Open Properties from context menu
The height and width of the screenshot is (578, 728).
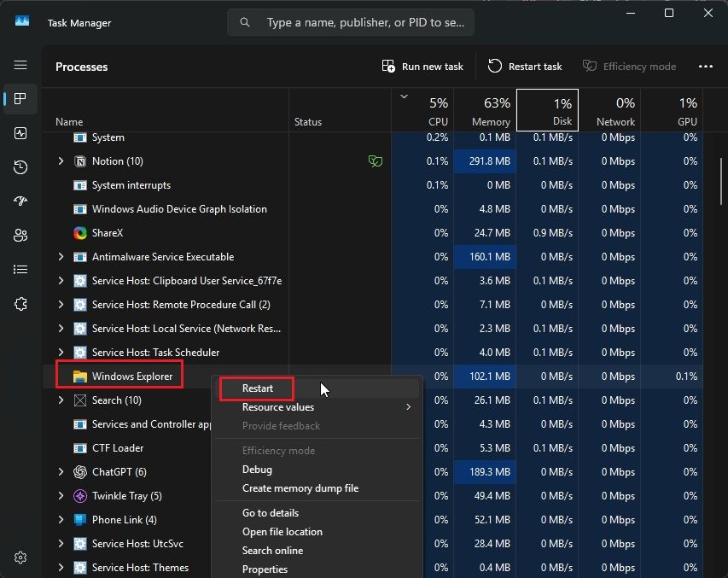317,569
